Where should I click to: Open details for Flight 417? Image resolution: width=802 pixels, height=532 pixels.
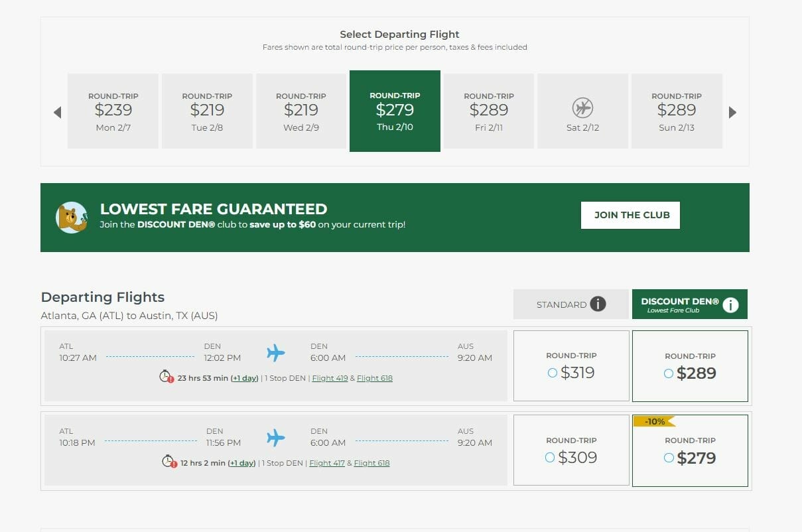coord(327,462)
